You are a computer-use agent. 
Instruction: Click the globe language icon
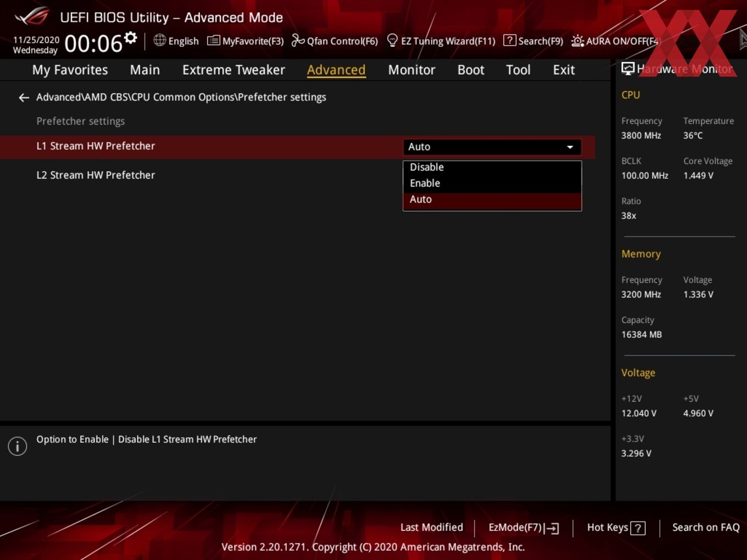click(x=159, y=40)
